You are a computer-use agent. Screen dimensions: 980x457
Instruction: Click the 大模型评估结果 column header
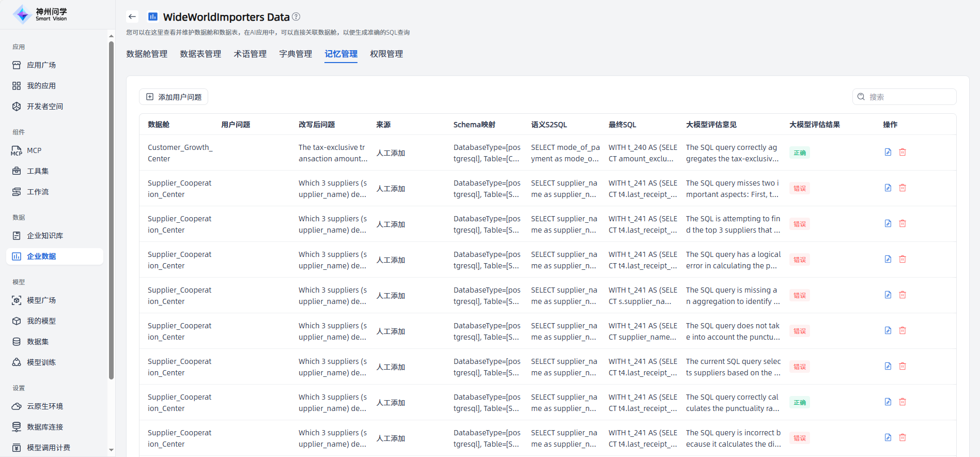814,125
